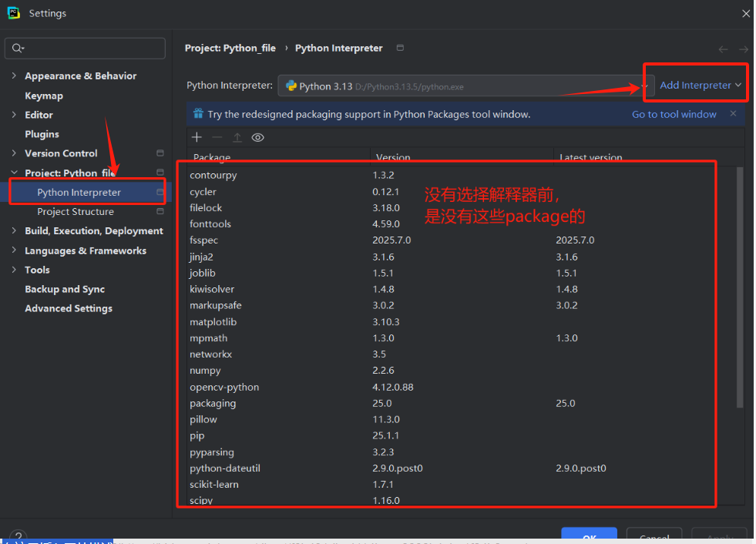Image resolution: width=756 pixels, height=544 pixels.
Task: Select the networkx package row
Action: pyautogui.click(x=462, y=354)
